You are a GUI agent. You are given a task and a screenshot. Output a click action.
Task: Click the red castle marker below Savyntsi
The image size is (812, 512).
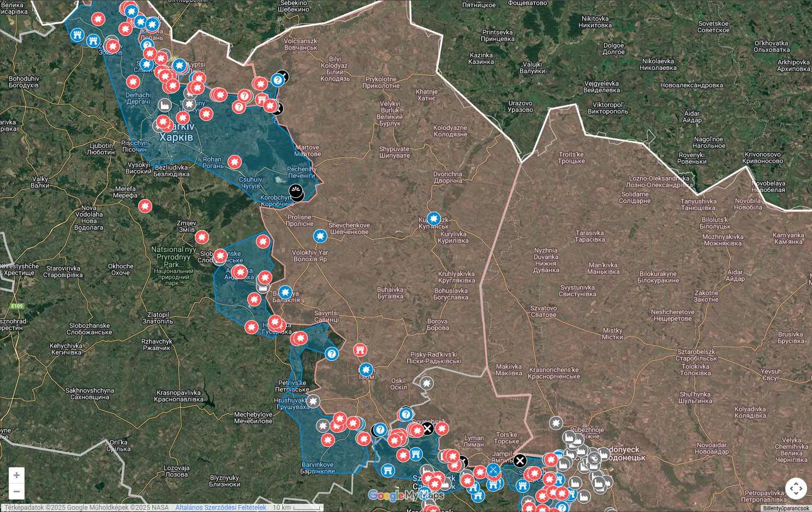(360, 350)
